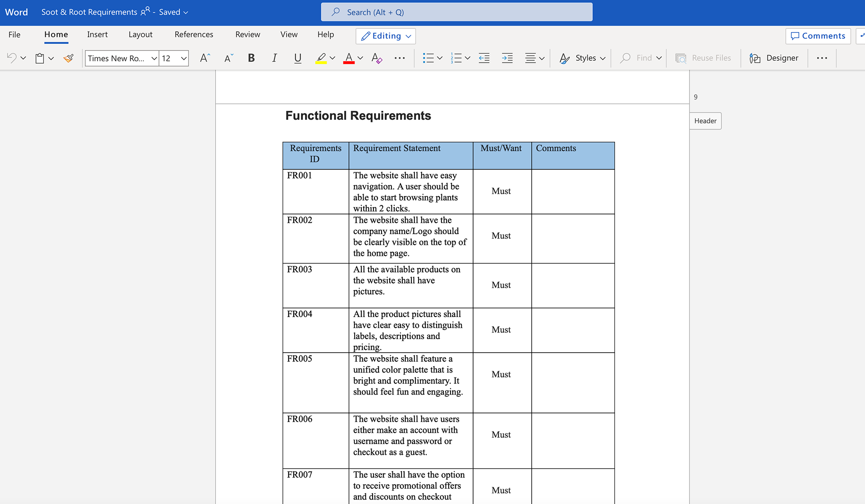Viewport: 865px width, 504px height.
Task: Expand the Paste options dropdown arrow
Action: 51,58
